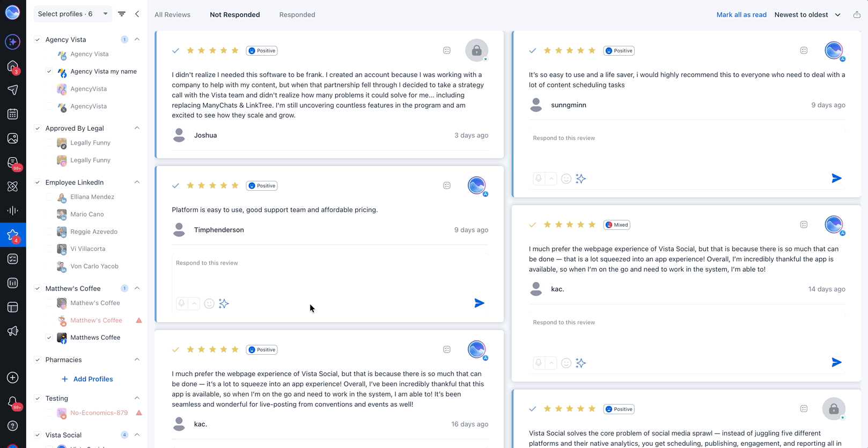
Task: Uncheck the Agency Vista my name profile
Action: pos(49,71)
